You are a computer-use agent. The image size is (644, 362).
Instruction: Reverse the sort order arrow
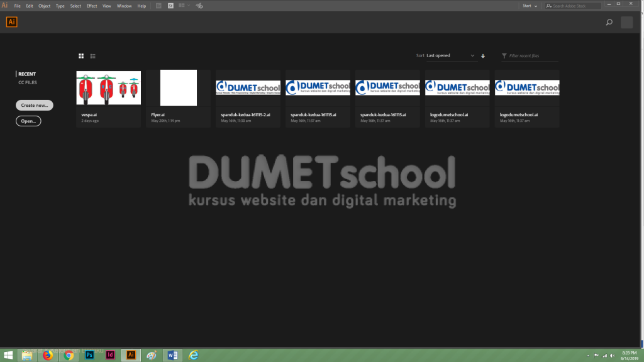[483, 56]
